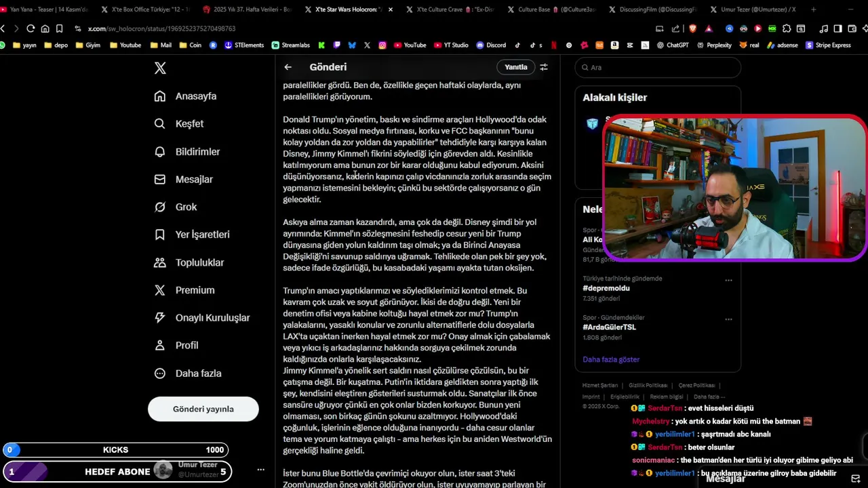Screen dimensions: 868x488
Task: Open Profil page
Action: 176,346
